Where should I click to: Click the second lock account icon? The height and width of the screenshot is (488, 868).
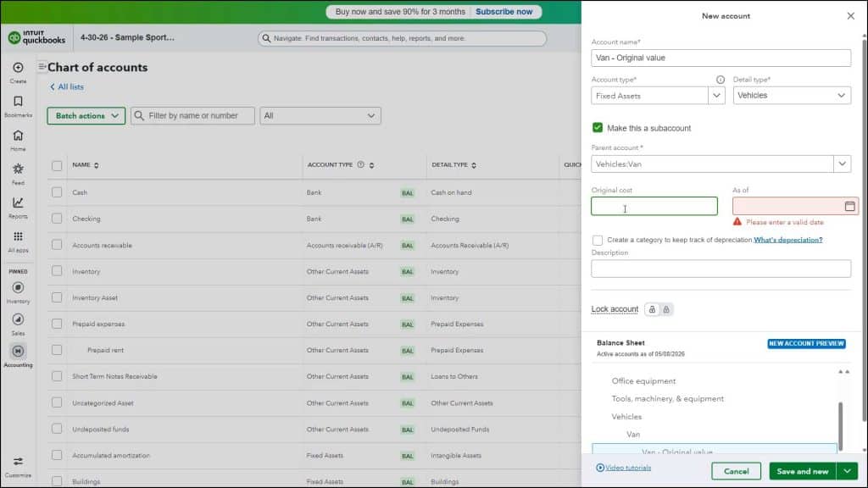[666, 309]
